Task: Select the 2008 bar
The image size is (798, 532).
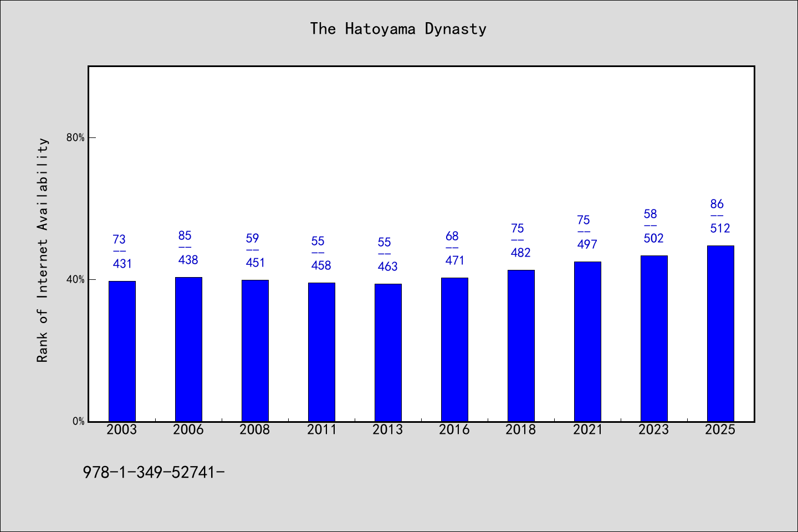Action: coord(255,351)
